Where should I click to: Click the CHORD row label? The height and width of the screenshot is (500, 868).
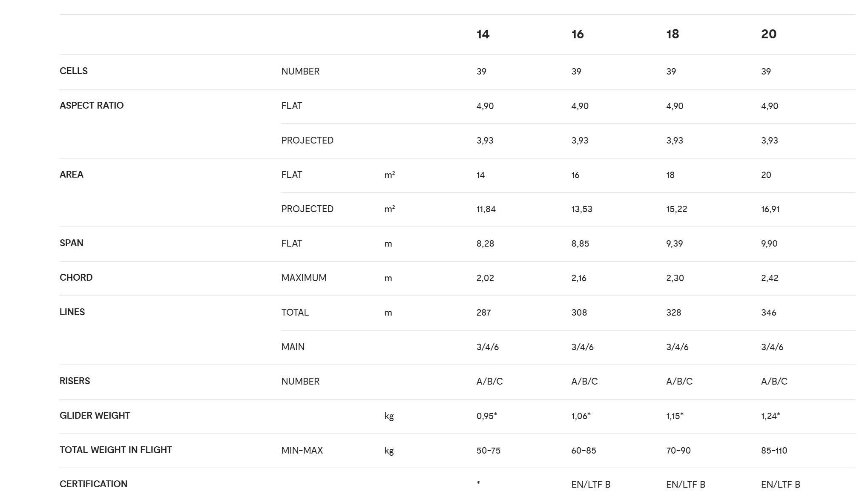pos(76,278)
